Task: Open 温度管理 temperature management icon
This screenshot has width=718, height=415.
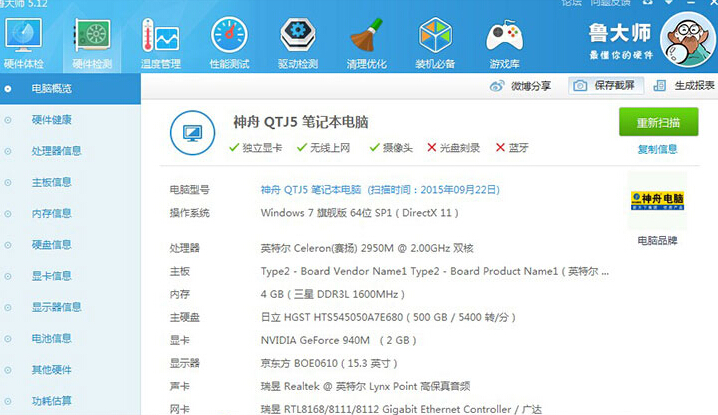Action: 160,35
